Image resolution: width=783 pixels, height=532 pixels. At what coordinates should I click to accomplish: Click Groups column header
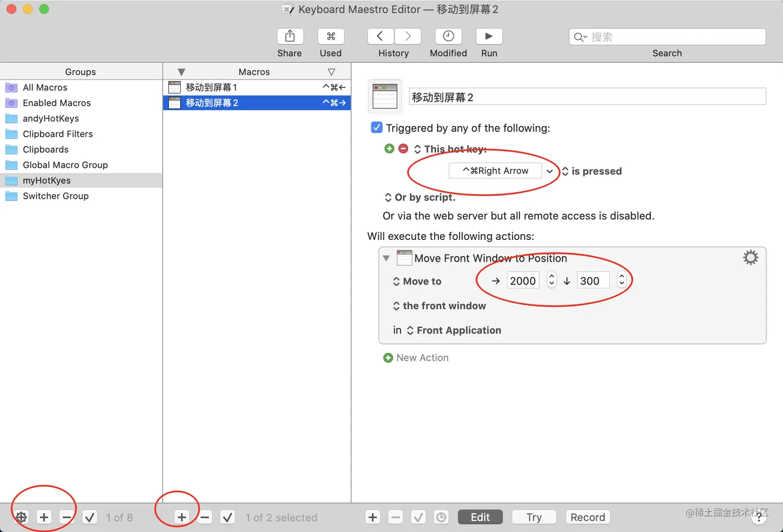point(81,72)
